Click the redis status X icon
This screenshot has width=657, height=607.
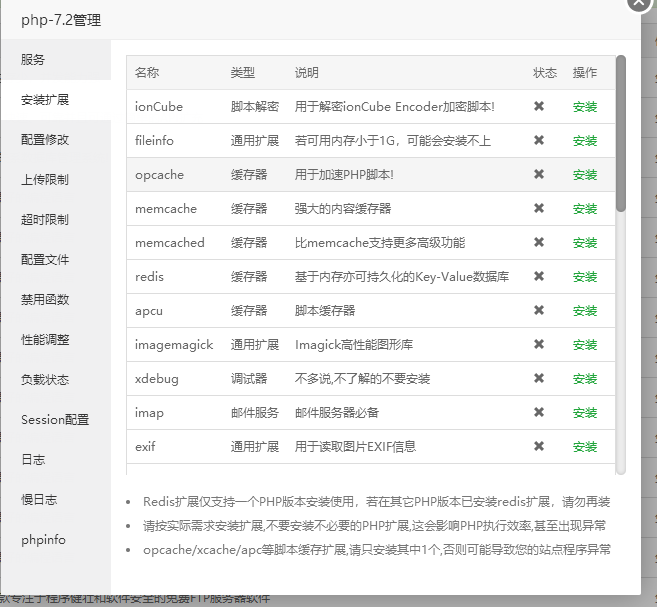[x=539, y=276]
